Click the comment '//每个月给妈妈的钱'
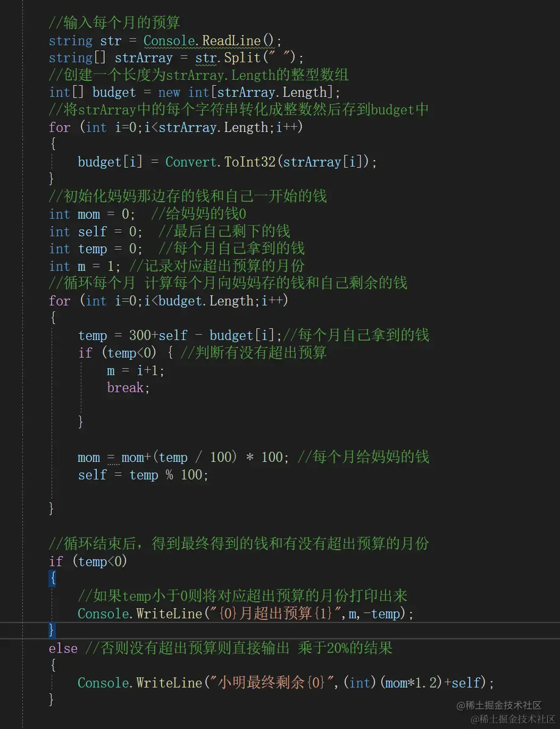Viewport: 560px width, 729px height. 364,457
